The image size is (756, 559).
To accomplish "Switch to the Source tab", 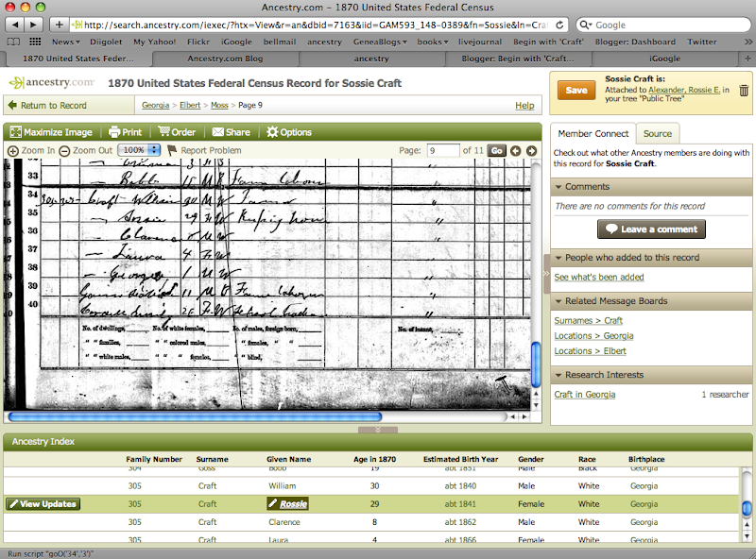I will tap(658, 133).
